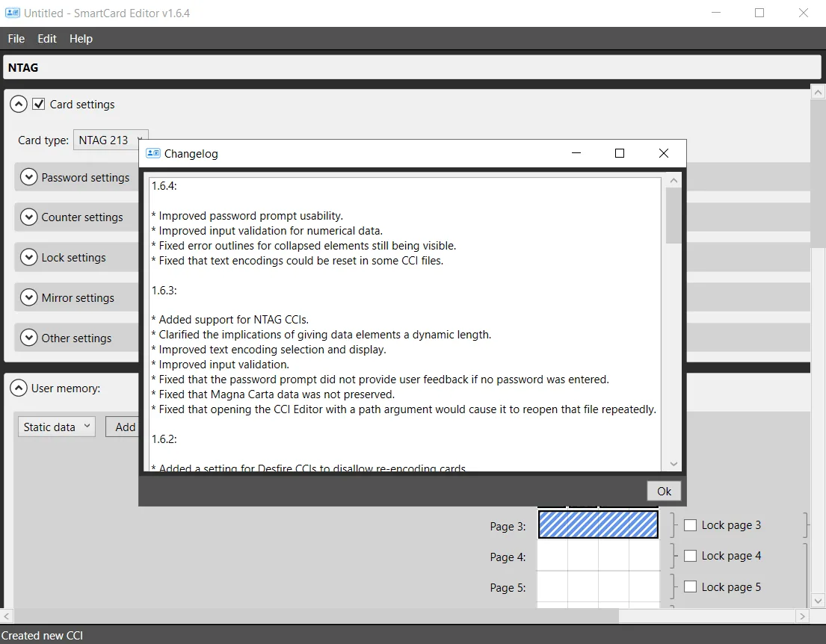Click the '1.6.4:' changelog heading
826x644 pixels.
[x=164, y=186]
